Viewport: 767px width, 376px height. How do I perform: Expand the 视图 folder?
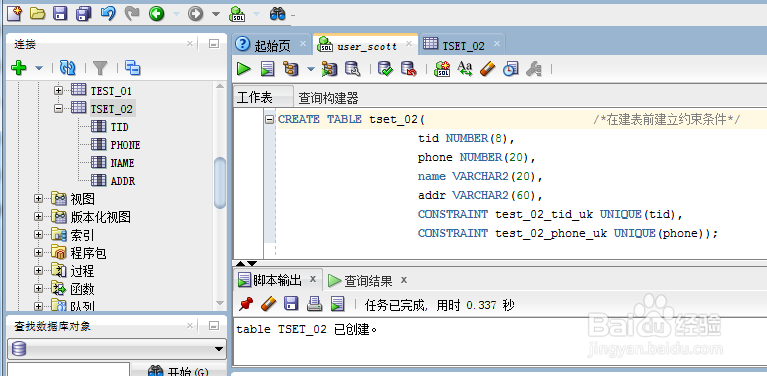pos(39,199)
